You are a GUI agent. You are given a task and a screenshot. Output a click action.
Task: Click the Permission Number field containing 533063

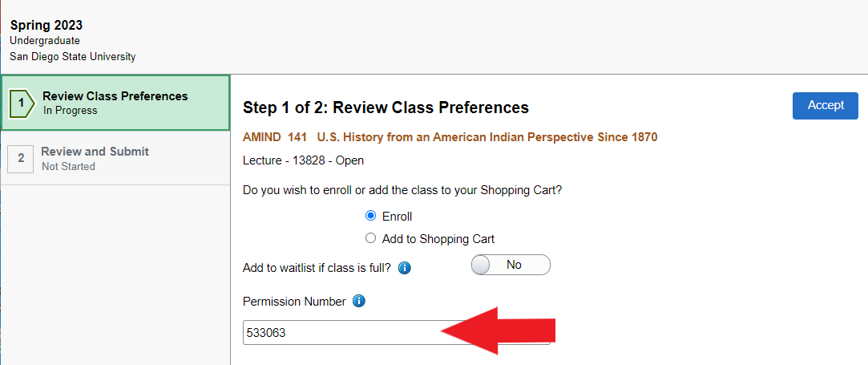pyautogui.click(x=397, y=333)
